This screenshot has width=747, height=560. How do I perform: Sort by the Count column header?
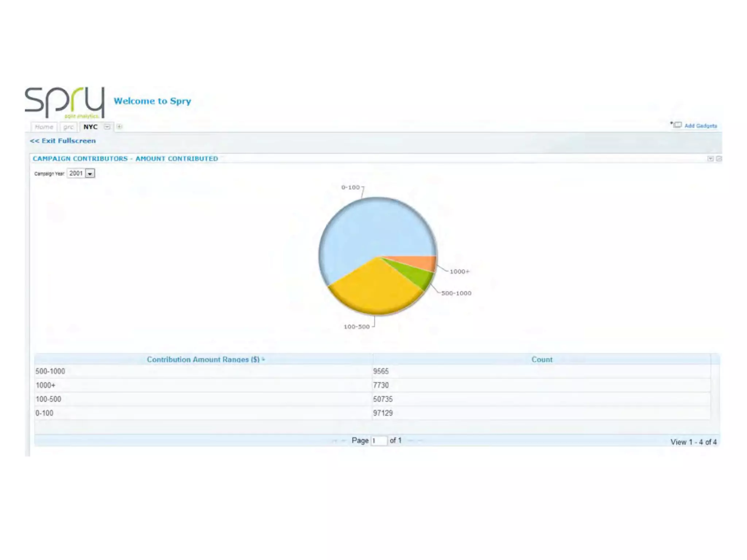pyautogui.click(x=542, y=359)
